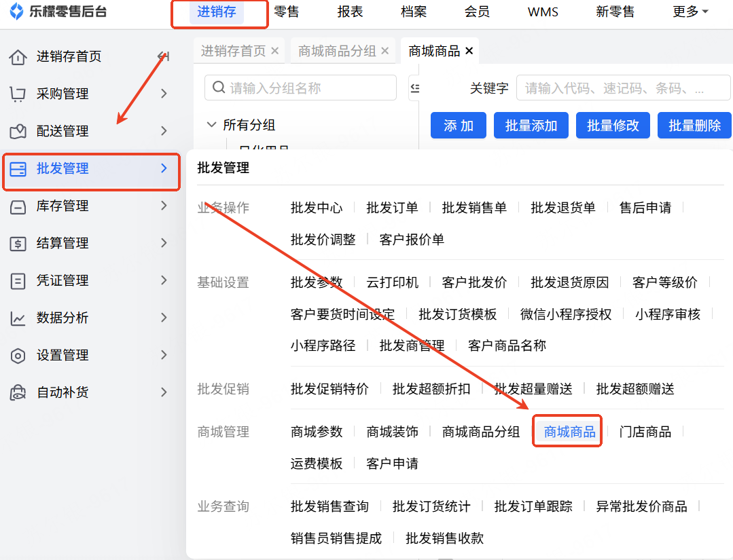
Task: Click the 乐檬零售后台 logo icon
Action: tap(17, 12)
